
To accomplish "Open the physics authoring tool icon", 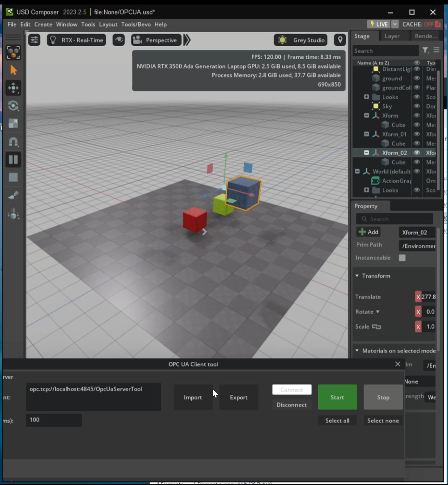I will pyautogui.click(x=13, y=214).
